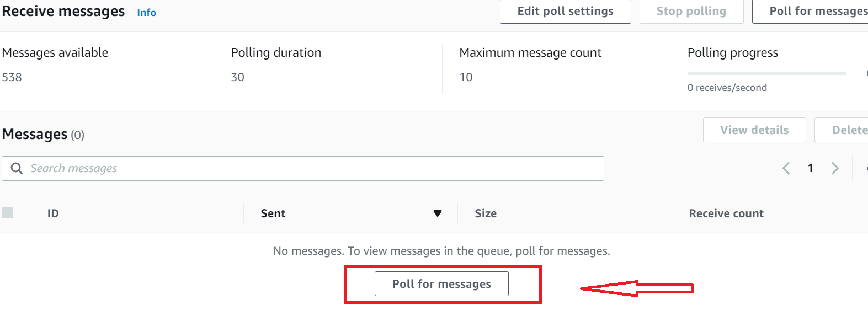Click the View details button
868x311 pixels.
click(754, 130)
